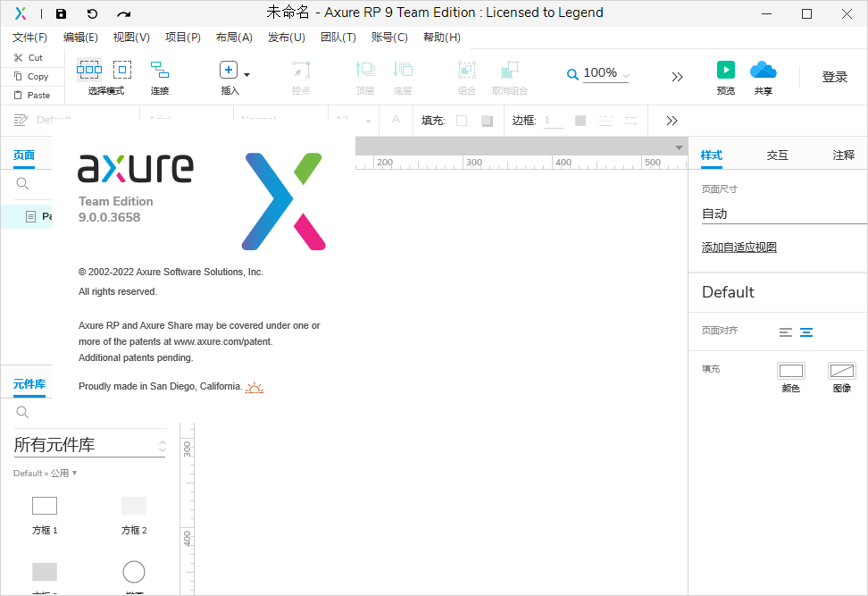Open 帮助(H) menu

tap(442, 38)
